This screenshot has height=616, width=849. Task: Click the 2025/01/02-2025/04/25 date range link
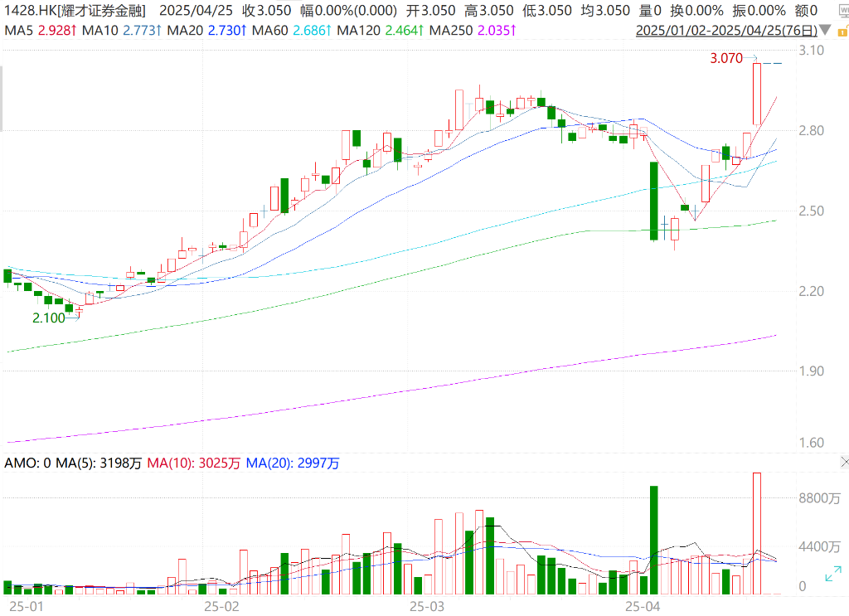point(726,31)
